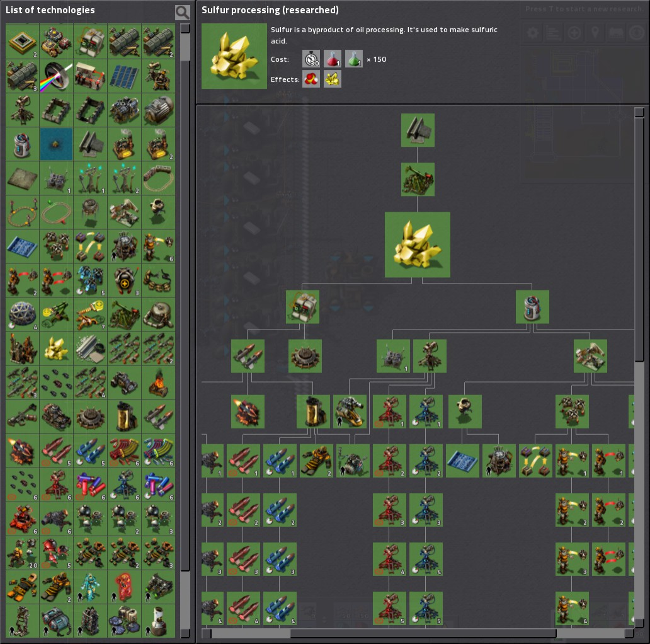Select the striped armor node level 2 in tree
Screen dimensions: 650x644
316,461
